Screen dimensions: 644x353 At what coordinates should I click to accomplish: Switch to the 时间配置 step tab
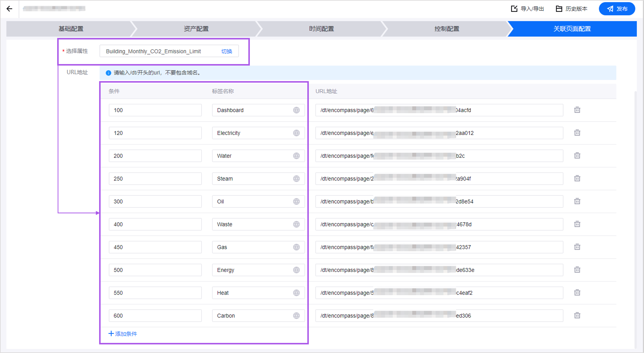[x=321, y=29]
